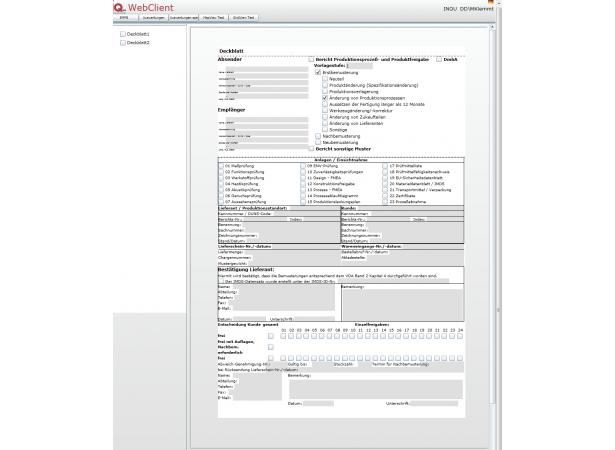Check 20 Materialdatenblatt / IMDS

pyautogui.click(x=385, y=184)
